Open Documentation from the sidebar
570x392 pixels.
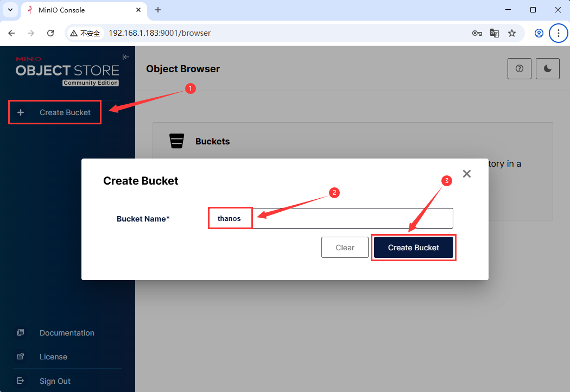coord(66,333)
